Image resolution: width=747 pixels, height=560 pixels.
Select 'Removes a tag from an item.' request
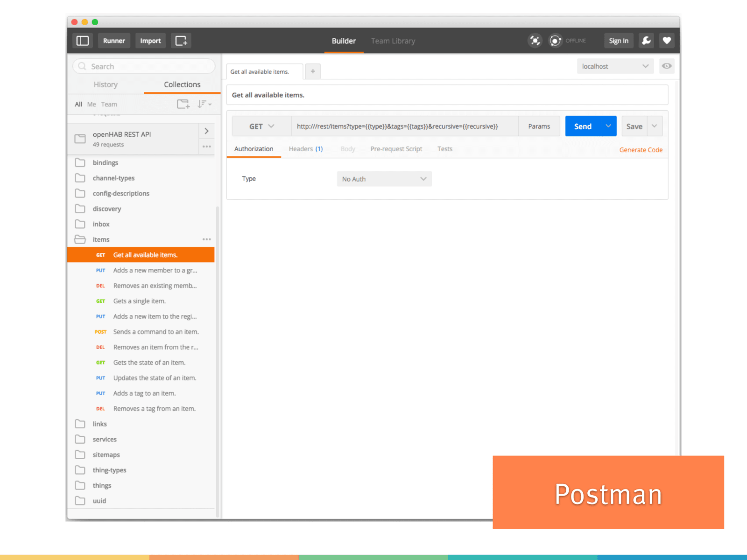click(141, 409)
